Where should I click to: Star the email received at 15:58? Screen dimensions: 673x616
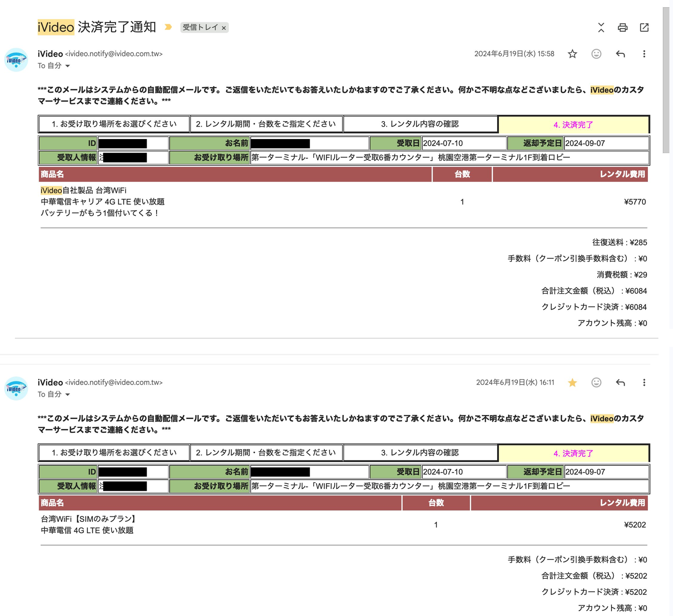[572, 54]
